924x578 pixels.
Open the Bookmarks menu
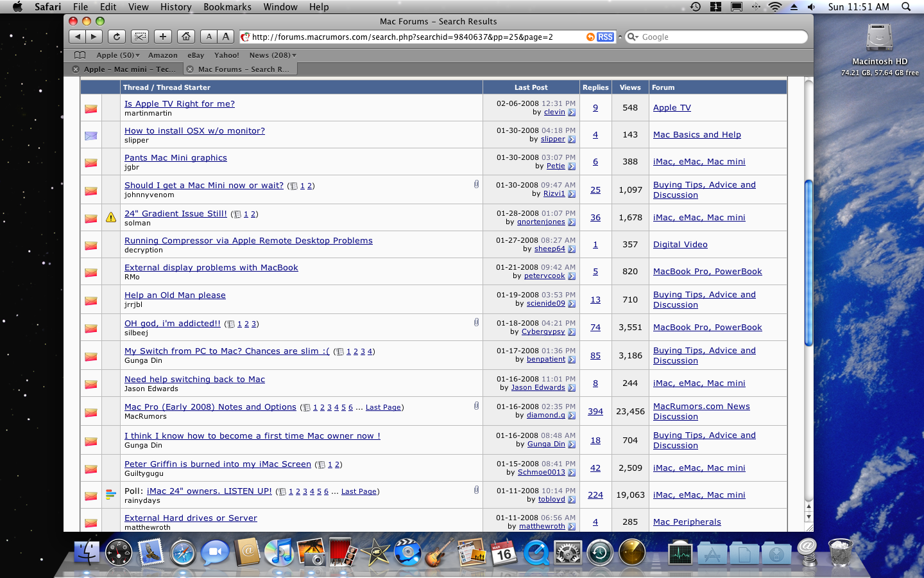[x=227, y=6]
